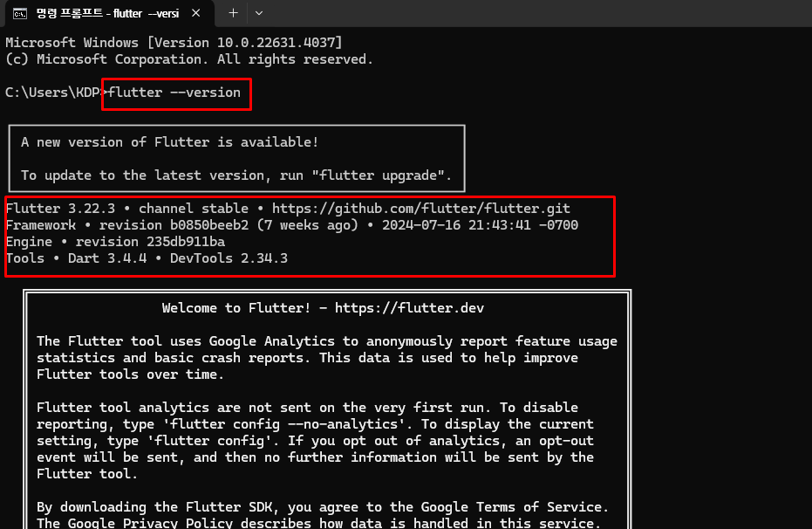This screenshot has width=812, height=529.
Task: Click the 'Welcome to Flutter!' heading text
Action: (x=236, y=308)
